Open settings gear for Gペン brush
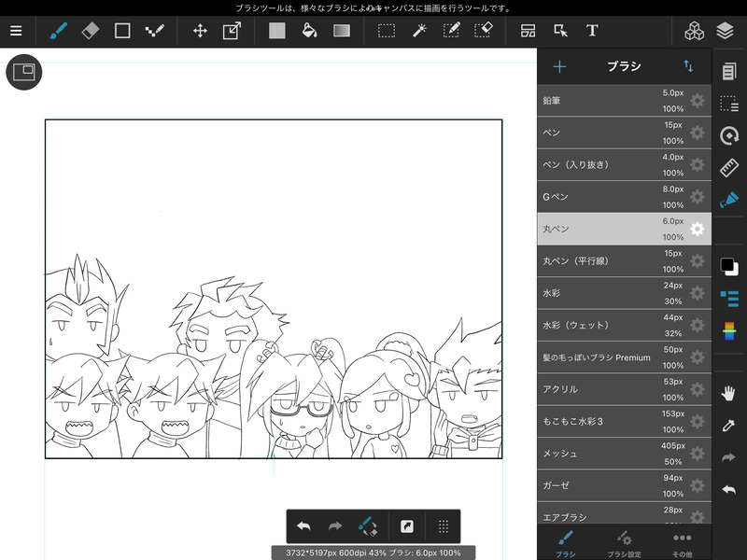Image resolution: width=747 pixels, height=560 pixels. coord(697,197)
